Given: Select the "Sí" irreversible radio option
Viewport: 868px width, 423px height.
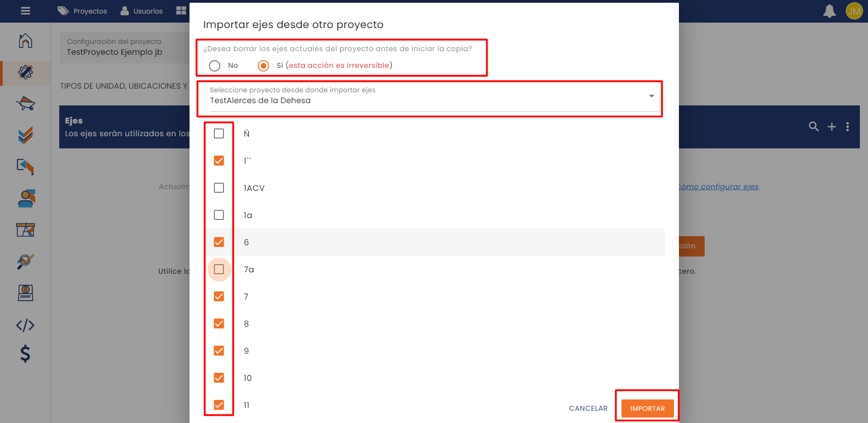Looking at the screenshot, I should point(263,66).
